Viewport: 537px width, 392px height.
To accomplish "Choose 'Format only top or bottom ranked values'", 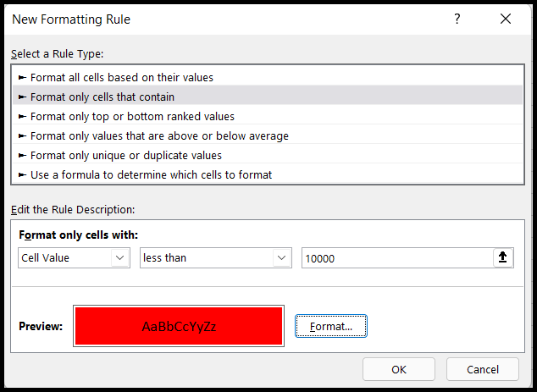I will [132, 116].
